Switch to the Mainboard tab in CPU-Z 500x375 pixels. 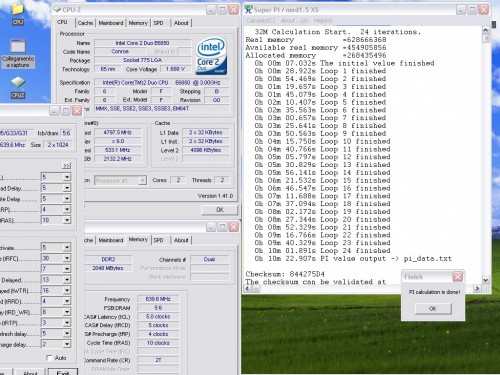coord(111,23)
